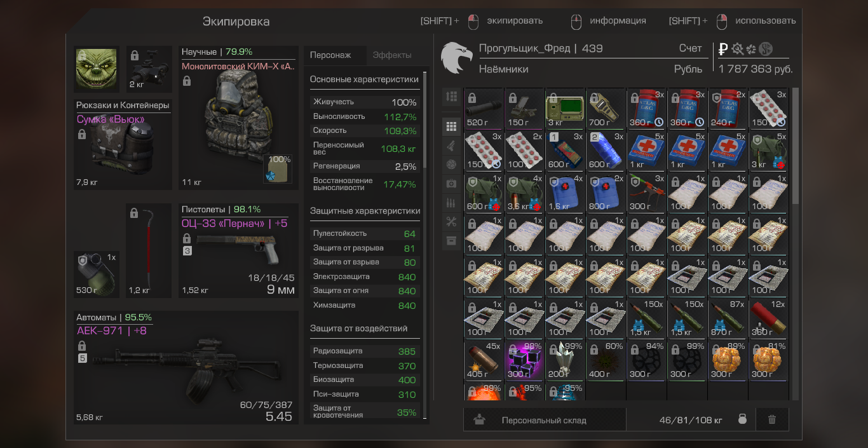Select the 2x red pills blister, 100 г
The width and height of the screenshot is (868, 448).
pos(524,150)
